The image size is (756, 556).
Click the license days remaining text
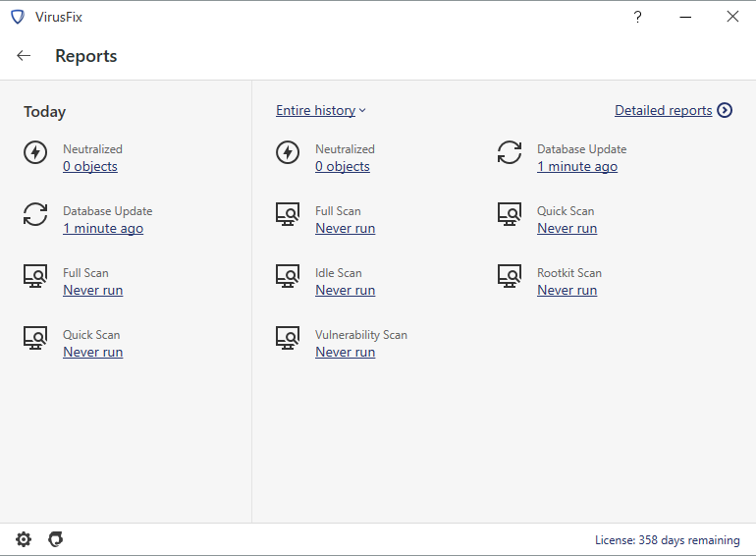[668, 540]
